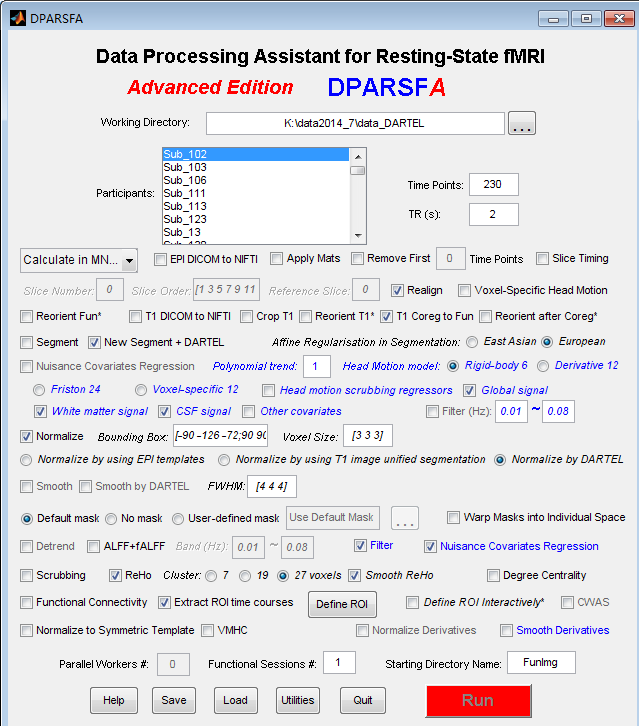Select Voxel-specific 12 radio button
639x726 pixels.
point(141,390)
